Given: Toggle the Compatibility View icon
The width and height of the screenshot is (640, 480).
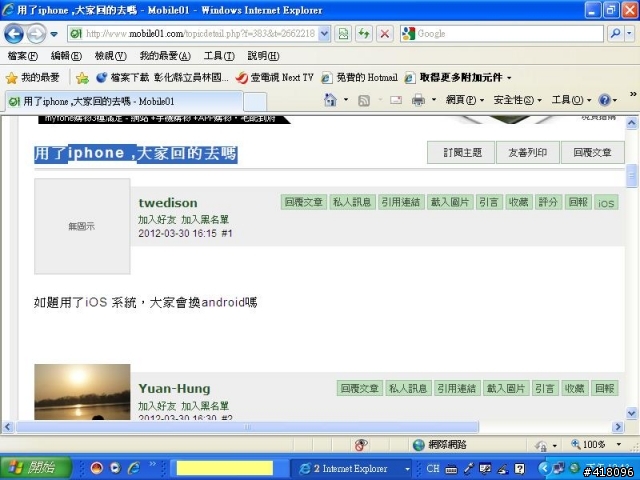Looking at the screenshot, I should 344,33.
